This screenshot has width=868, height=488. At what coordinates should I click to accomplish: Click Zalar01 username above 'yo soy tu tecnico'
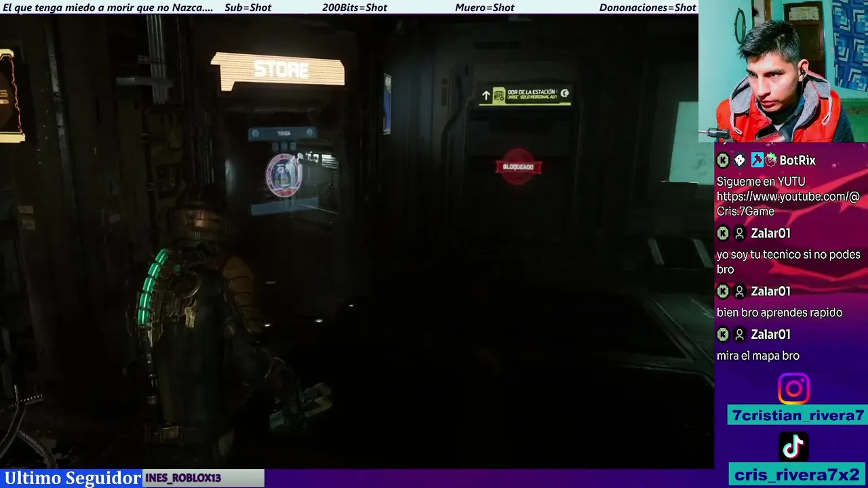770,233
